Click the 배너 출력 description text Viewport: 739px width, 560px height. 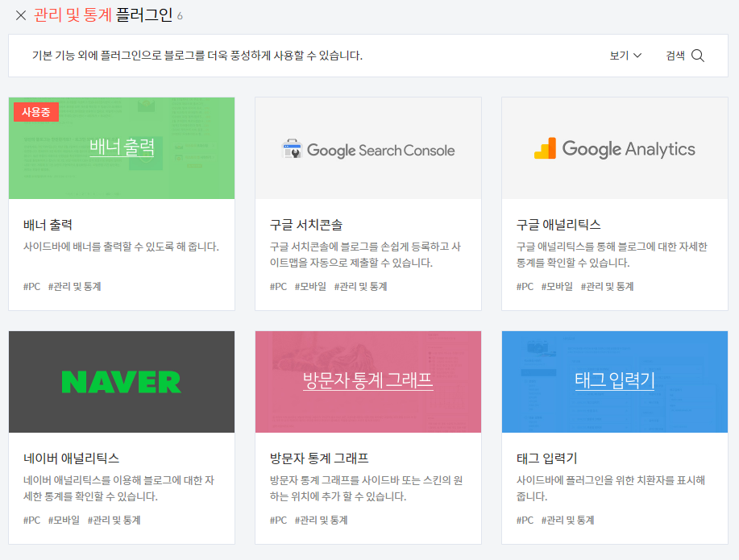coord(121,247)
